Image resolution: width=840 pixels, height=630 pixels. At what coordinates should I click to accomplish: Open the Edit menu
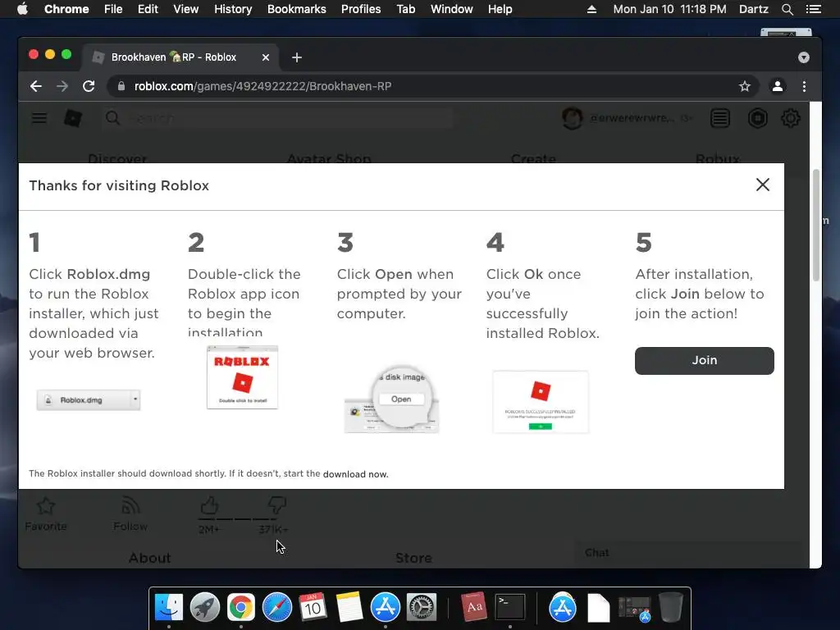[x=148, y=9]
